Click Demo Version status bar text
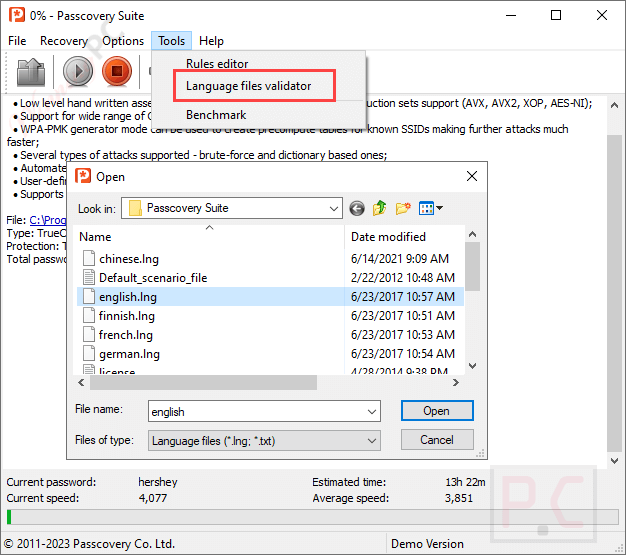626x555 pixels. (427, 543)
